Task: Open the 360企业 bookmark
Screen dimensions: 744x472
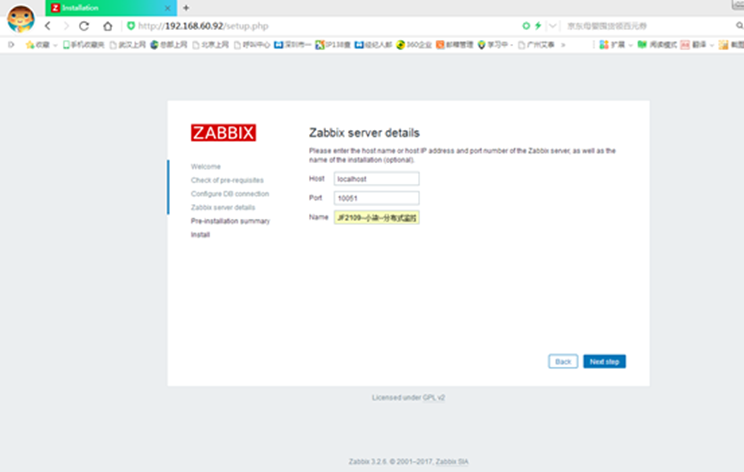Action: coord(414,45)
